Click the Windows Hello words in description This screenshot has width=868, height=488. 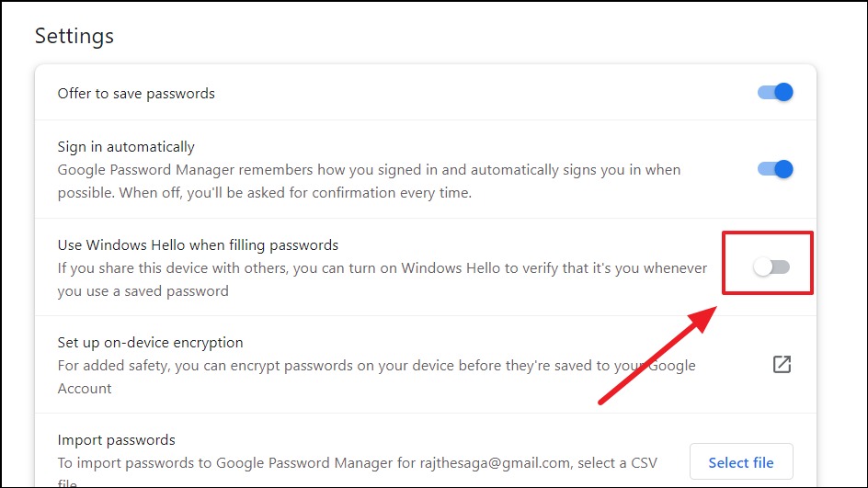(451, 268)
